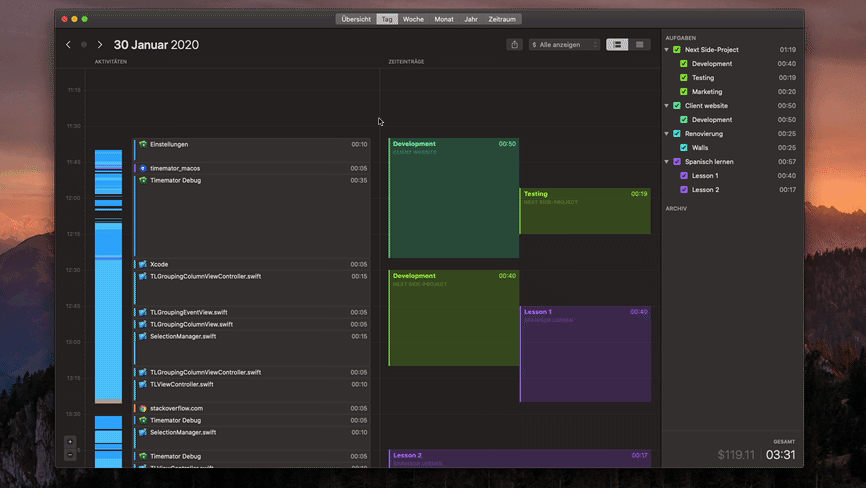Select Development 00:40 Next Side-Project entry
This screenshot has width=866, height=488.
pos(454,318)
